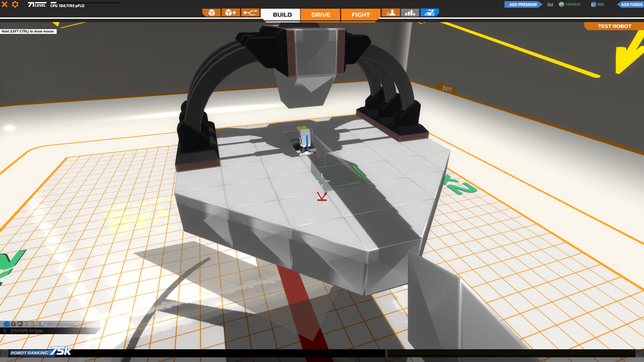The width and height of the screenshot is (644, 362).
Task: Toggle the global chat globe channel
Action: 6,324
